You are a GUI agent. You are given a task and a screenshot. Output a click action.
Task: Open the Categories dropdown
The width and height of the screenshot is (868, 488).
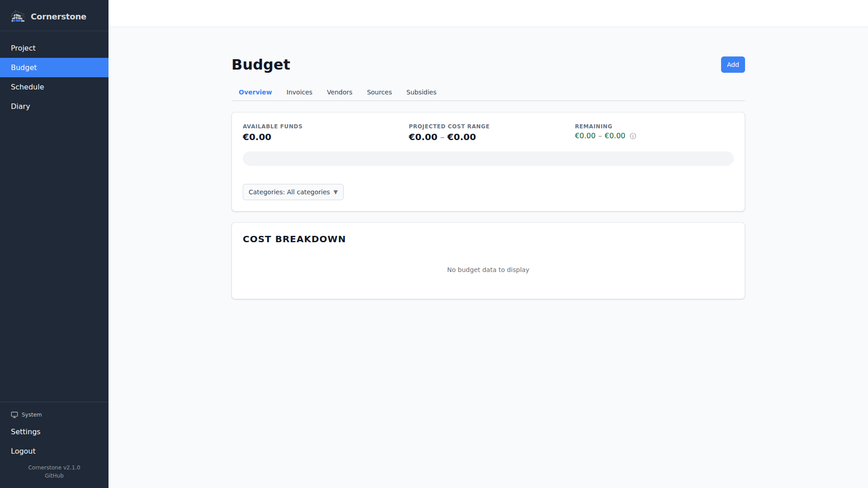click(292, 192)
